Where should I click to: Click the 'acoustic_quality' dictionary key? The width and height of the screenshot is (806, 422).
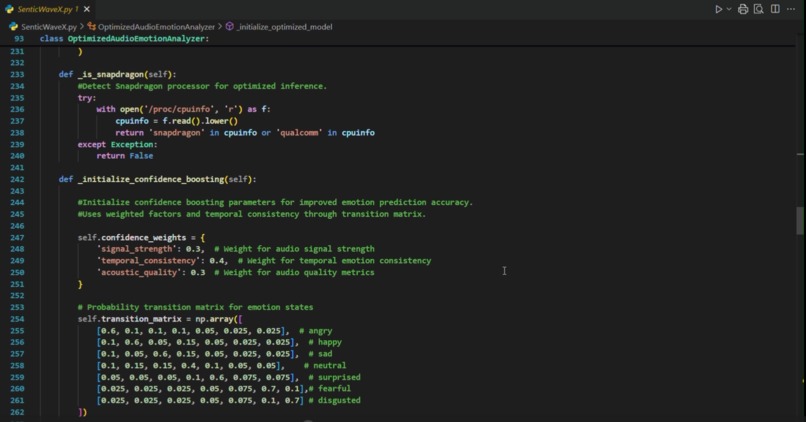pos(139,272)
